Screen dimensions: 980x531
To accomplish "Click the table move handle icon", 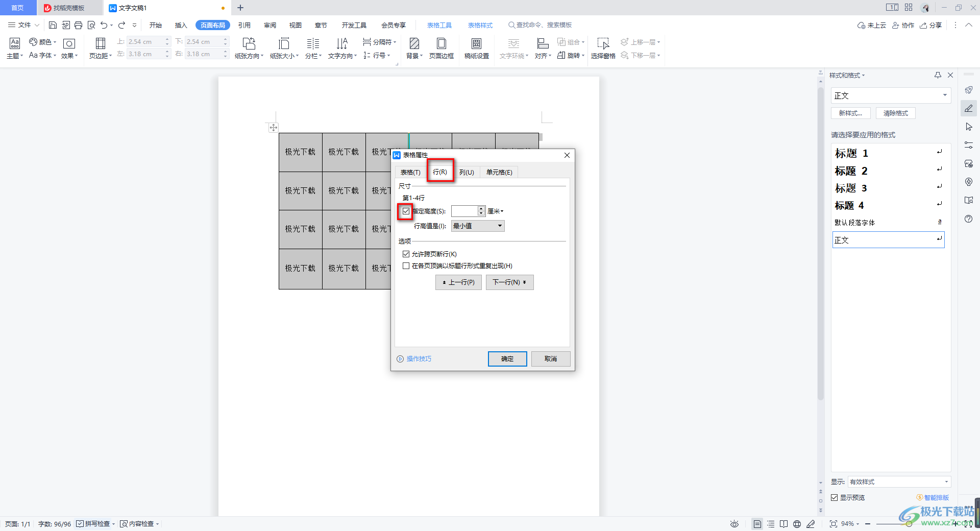I will pos(274,128).
